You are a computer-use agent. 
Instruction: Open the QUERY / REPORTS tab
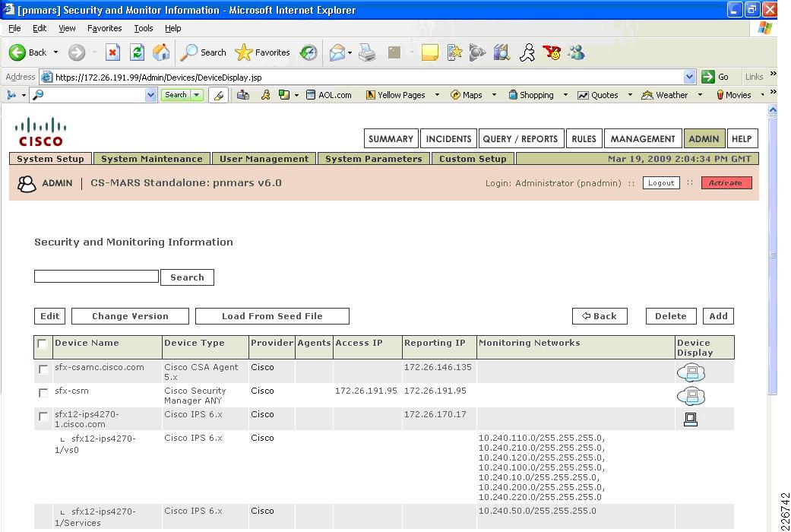520,139
